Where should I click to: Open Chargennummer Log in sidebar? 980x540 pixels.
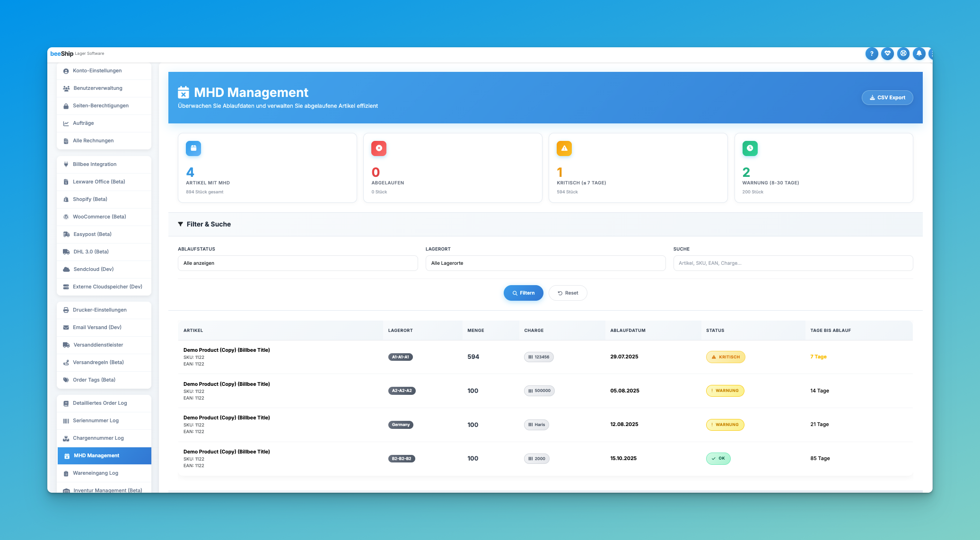(x=98, y=438)
